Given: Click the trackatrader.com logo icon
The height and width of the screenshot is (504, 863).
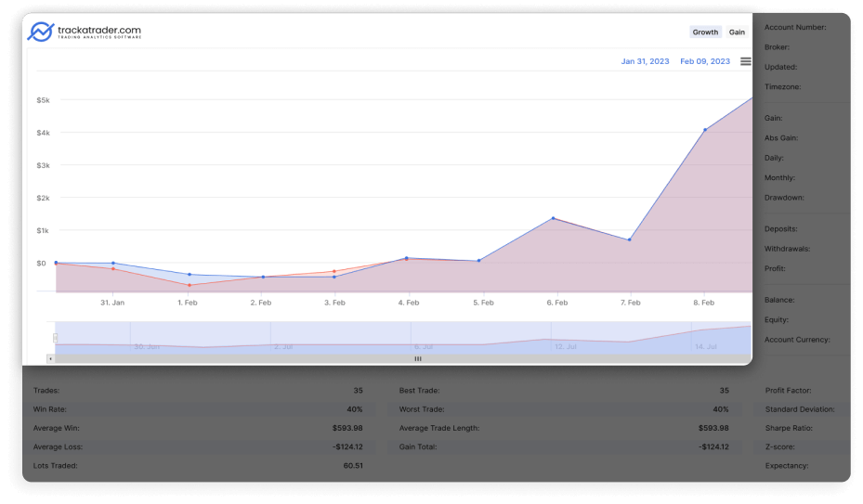Looking at the screenshot, I should (40, 32).
